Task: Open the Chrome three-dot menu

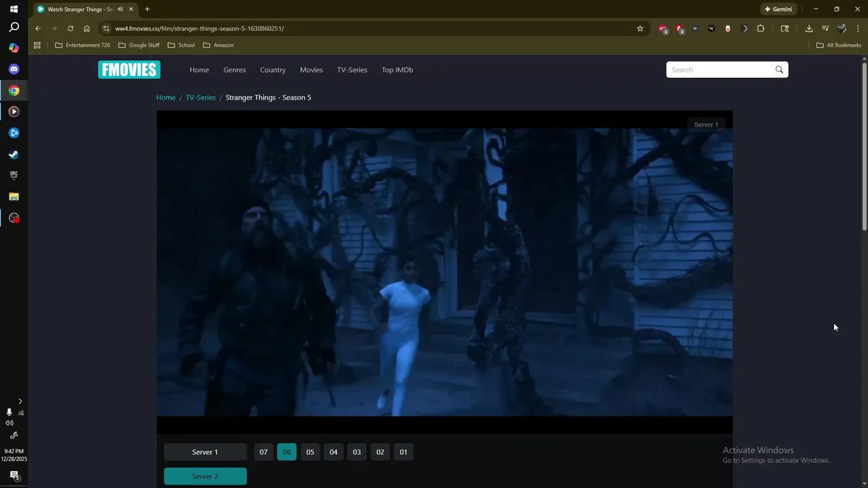Action: click(858, 28)
